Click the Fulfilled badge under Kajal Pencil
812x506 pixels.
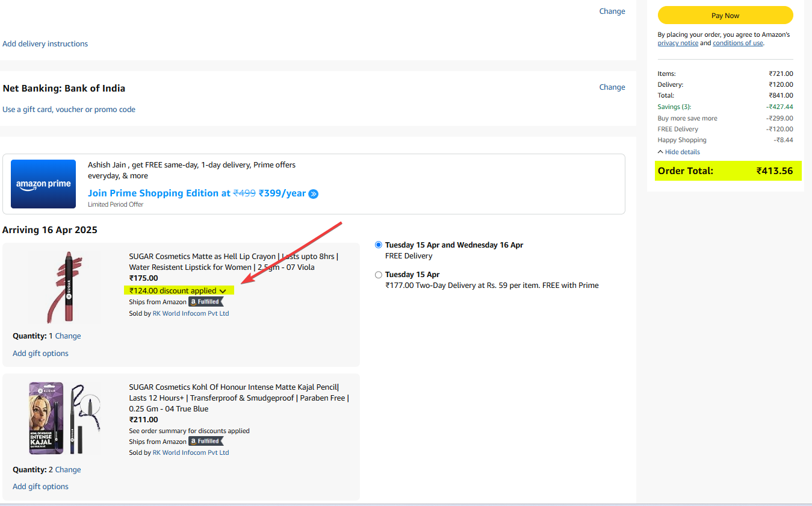point(206,442)
